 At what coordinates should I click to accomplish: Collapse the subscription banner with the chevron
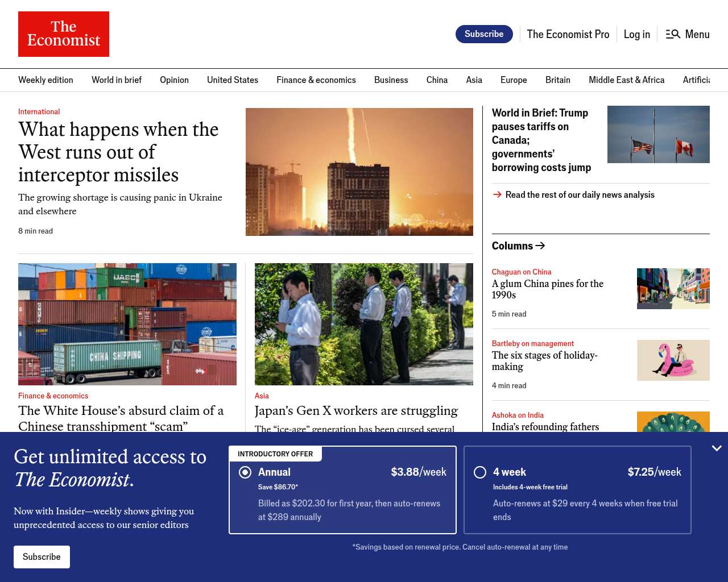point(717,448)
